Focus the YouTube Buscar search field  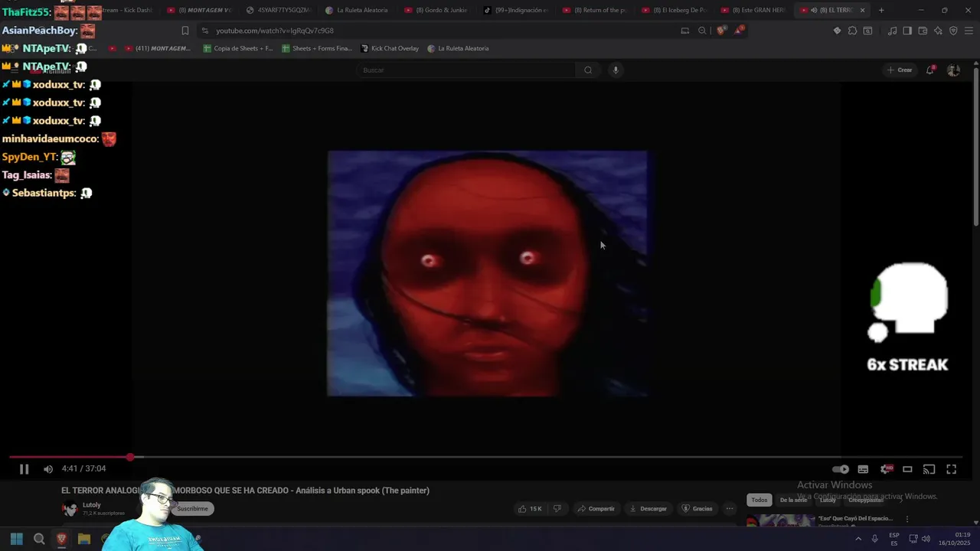coord(467,70)
